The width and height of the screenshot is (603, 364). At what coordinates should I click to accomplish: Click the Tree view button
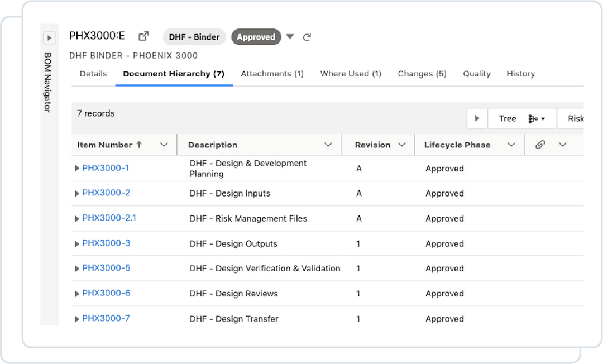point(508,118)
